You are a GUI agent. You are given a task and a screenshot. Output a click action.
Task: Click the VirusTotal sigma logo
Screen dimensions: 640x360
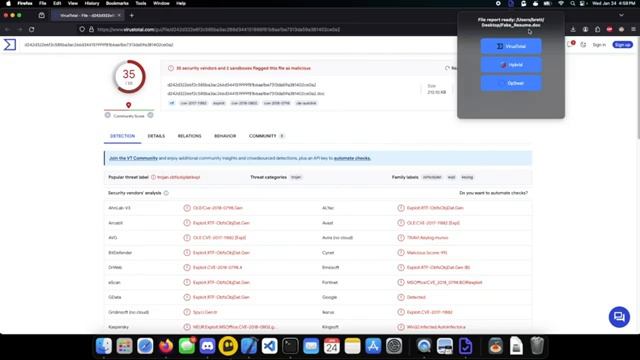pyautogui.click(x=10, y=44)
